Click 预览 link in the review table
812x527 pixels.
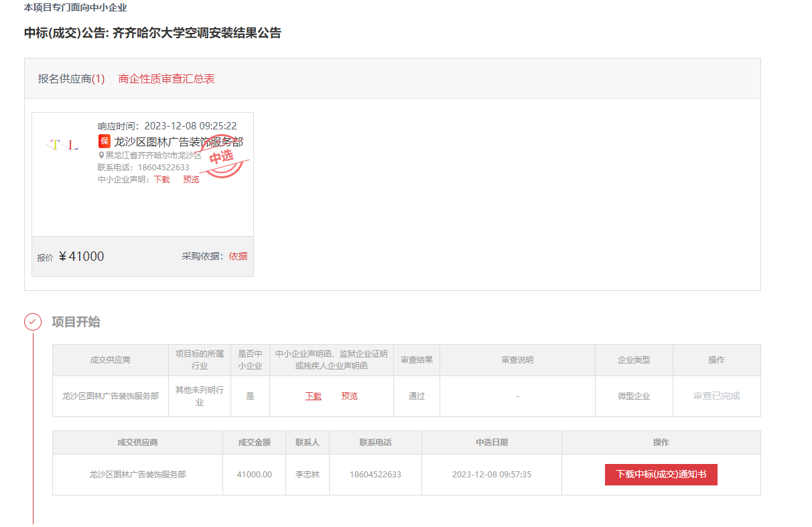[x=349, y=396]
